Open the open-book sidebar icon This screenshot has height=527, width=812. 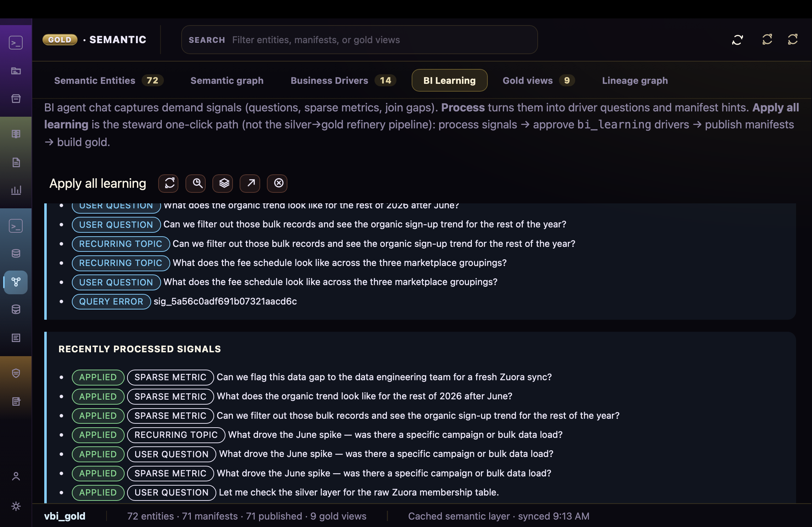[16, 134]
